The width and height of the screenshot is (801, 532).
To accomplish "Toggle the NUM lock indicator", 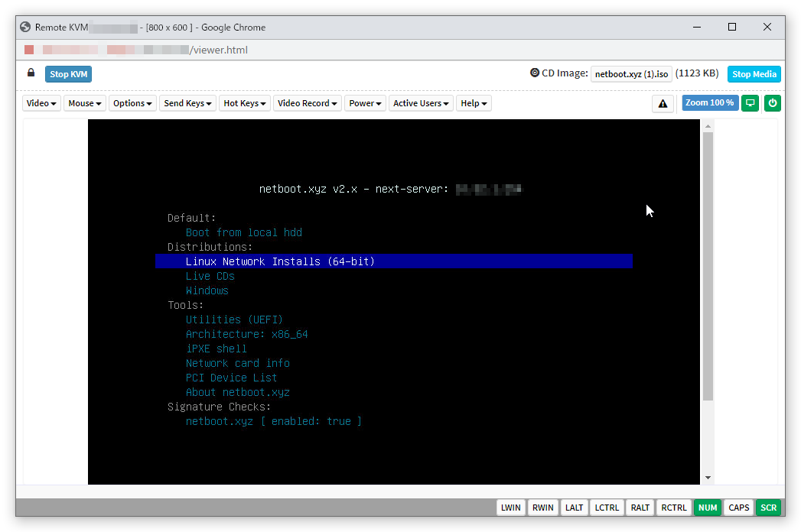I will click(707, 507).
